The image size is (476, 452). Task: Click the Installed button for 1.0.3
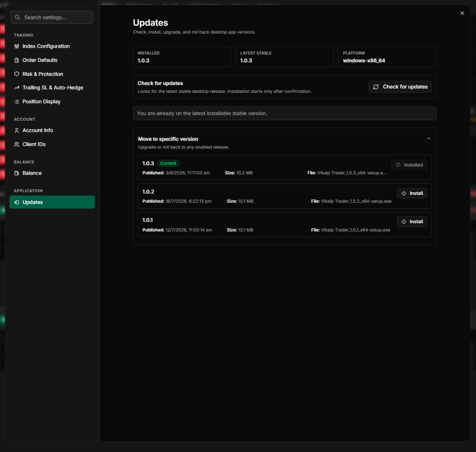point(409,165)
